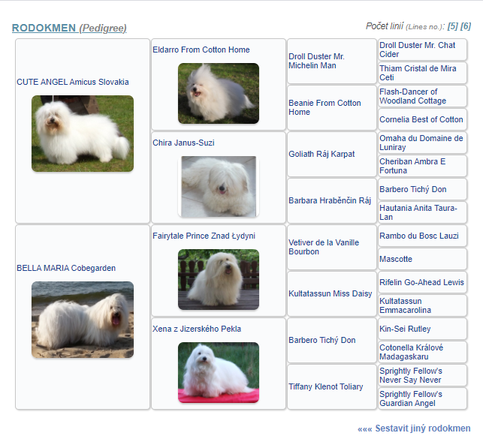The image size is (483, 448).
Task: Open Vetiver de la Vanille Bourbon entry
Action: [324, 247]
